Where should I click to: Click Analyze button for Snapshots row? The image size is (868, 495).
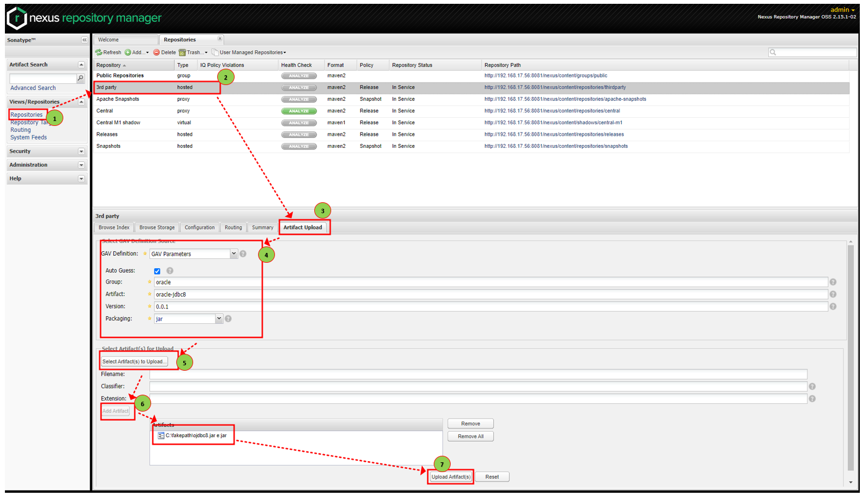pos(299,147)
